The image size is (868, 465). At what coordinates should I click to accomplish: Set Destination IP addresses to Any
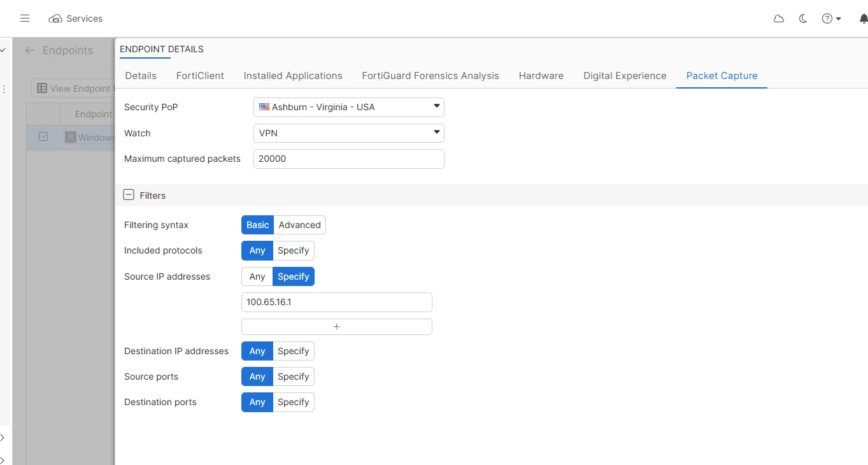[x=257, y=351]
